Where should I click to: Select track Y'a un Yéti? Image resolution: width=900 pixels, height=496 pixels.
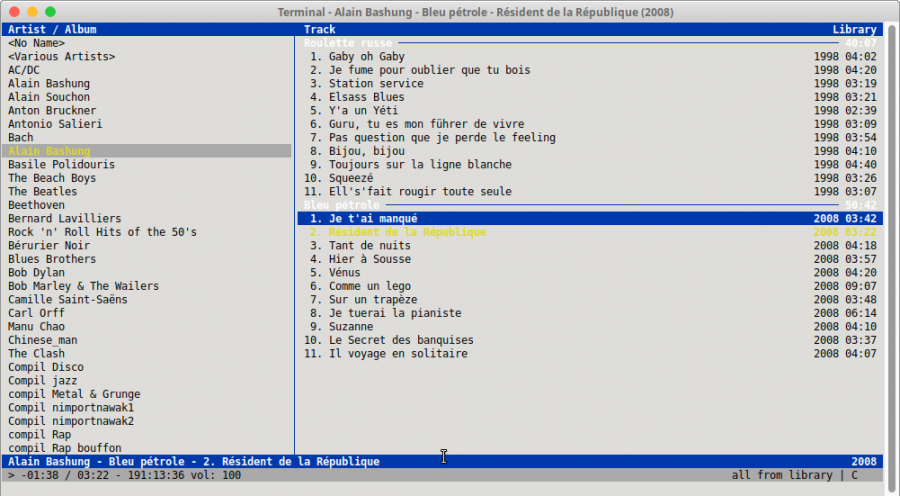590,111
